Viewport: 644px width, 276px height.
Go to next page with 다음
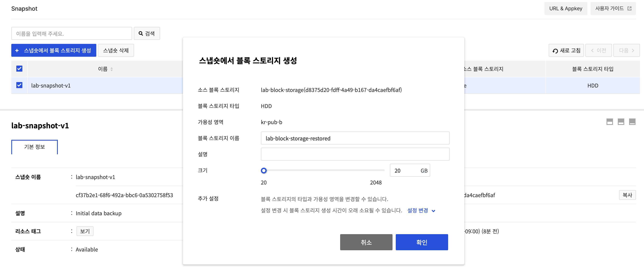tap(626, 50)
